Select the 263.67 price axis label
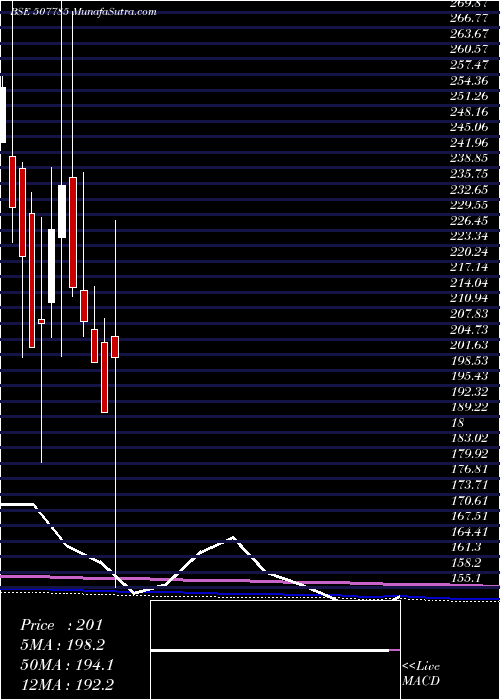The width and height of the screenshot is (500, 700). 470,34
